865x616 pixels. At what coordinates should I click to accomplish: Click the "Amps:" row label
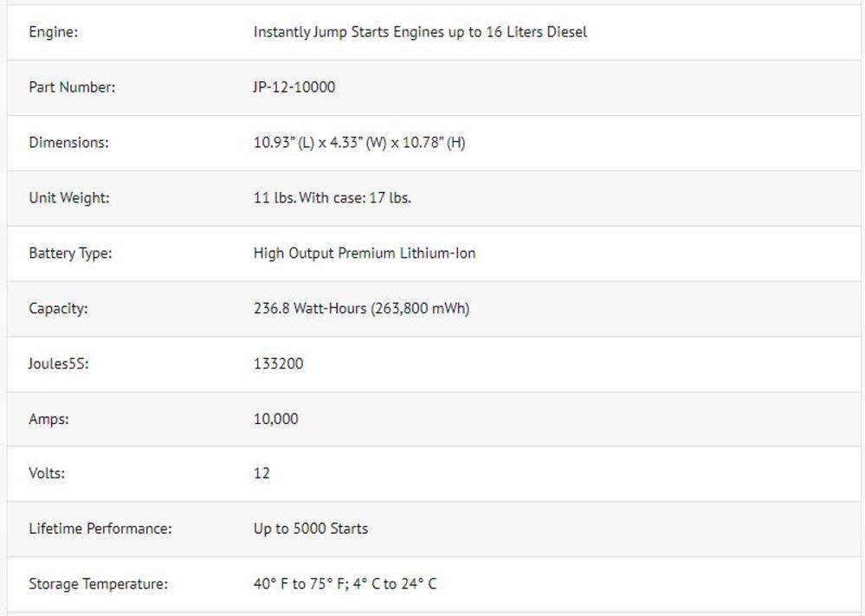[x=49, y=420]
